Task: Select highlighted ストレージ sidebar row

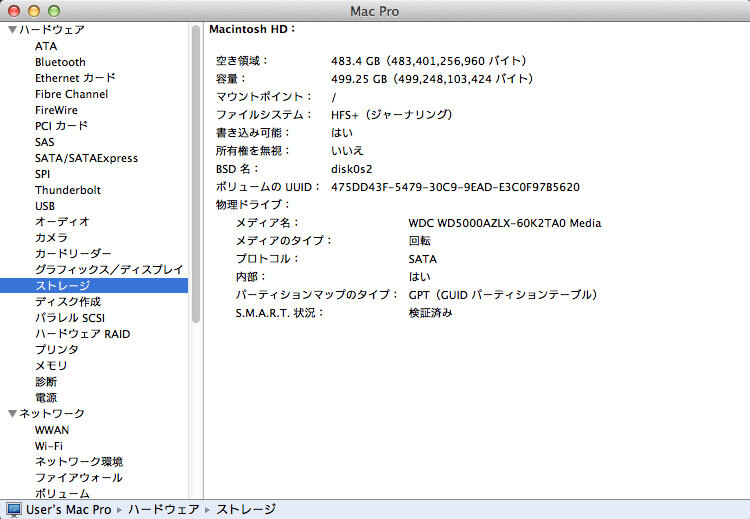Action: (x=94, y=286)
